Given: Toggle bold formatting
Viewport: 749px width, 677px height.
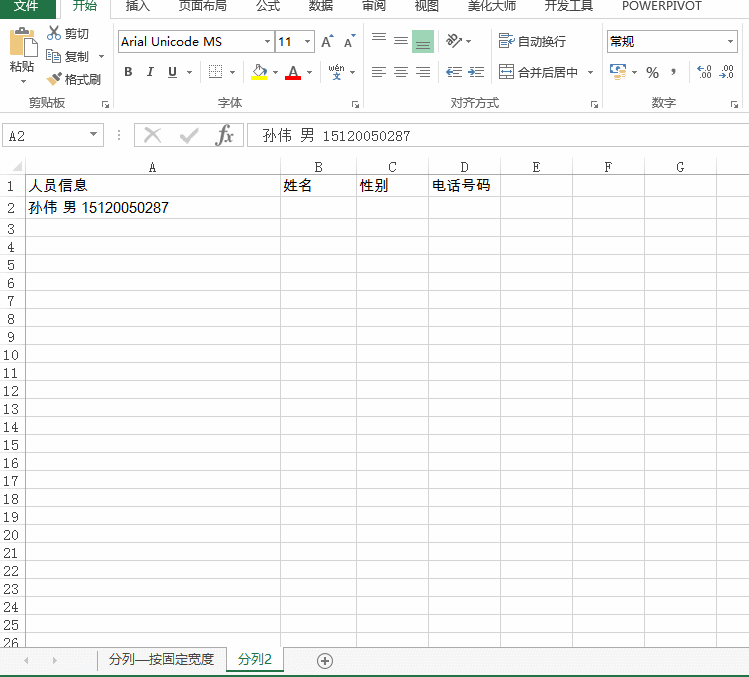Looking at the screenshot, I should tap(128, 72).
